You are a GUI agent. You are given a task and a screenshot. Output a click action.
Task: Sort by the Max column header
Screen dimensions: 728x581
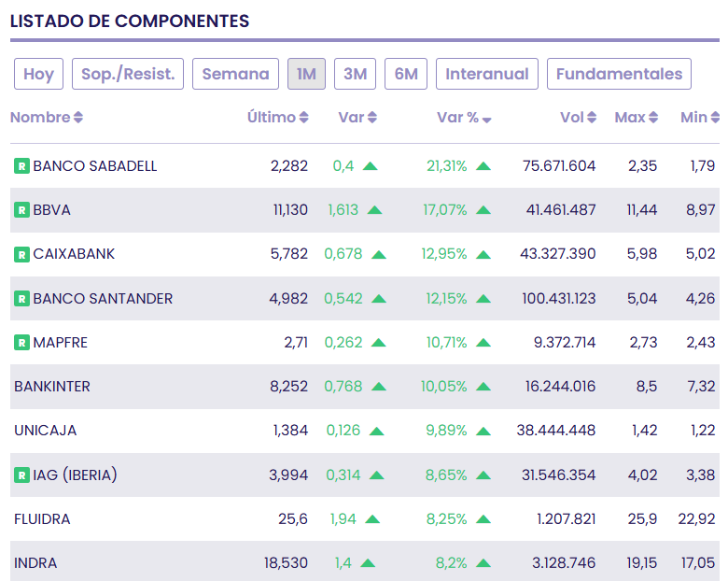coord(637,117)
